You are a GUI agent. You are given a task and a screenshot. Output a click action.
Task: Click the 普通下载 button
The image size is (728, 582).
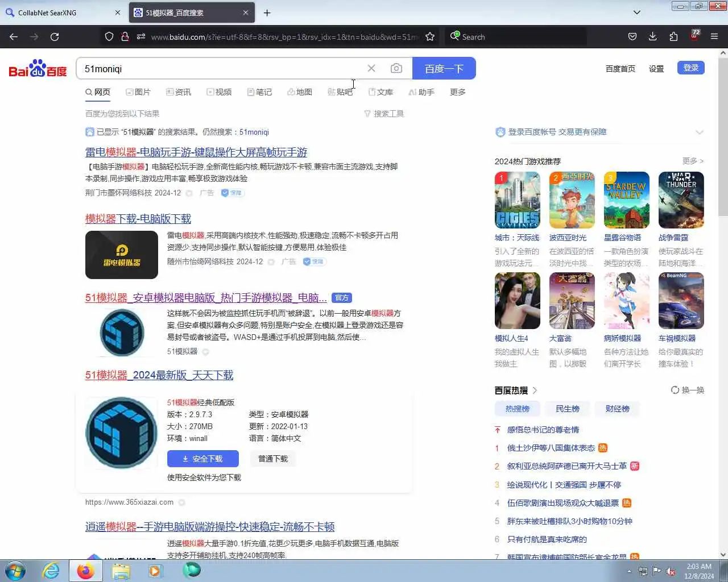pos(273,459)
